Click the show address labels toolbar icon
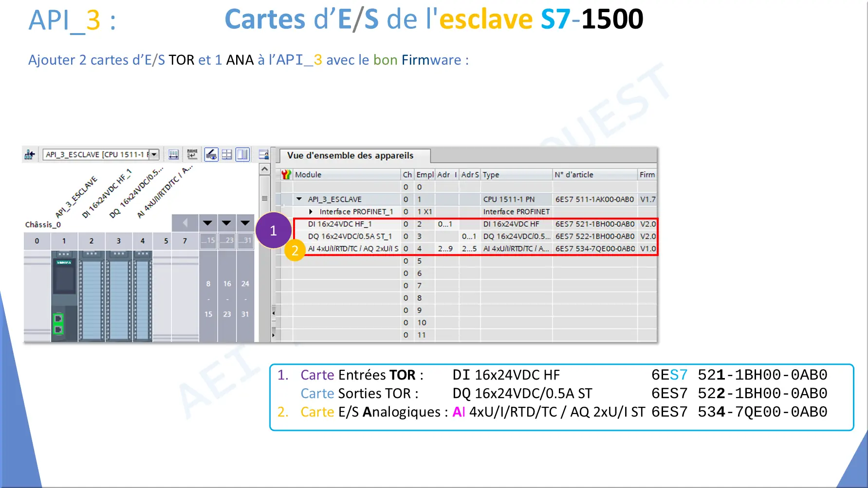The height and width of the screenshot is (488, 868). tap(173, 155)
